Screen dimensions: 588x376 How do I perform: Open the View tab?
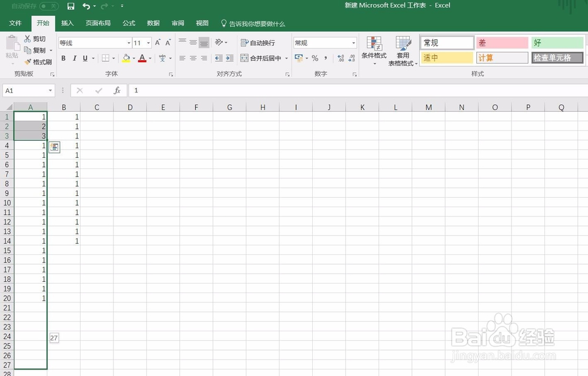pos(202,24)
